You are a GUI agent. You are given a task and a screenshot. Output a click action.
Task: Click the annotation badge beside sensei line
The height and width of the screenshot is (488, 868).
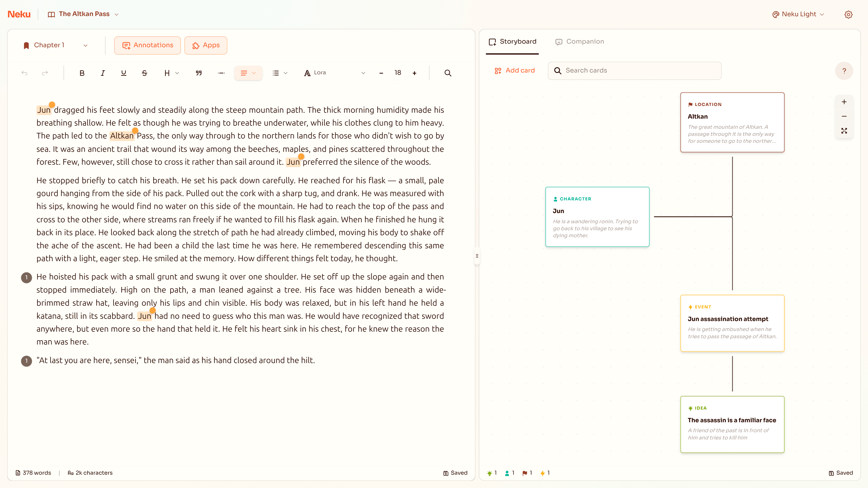tap(26, 361)
